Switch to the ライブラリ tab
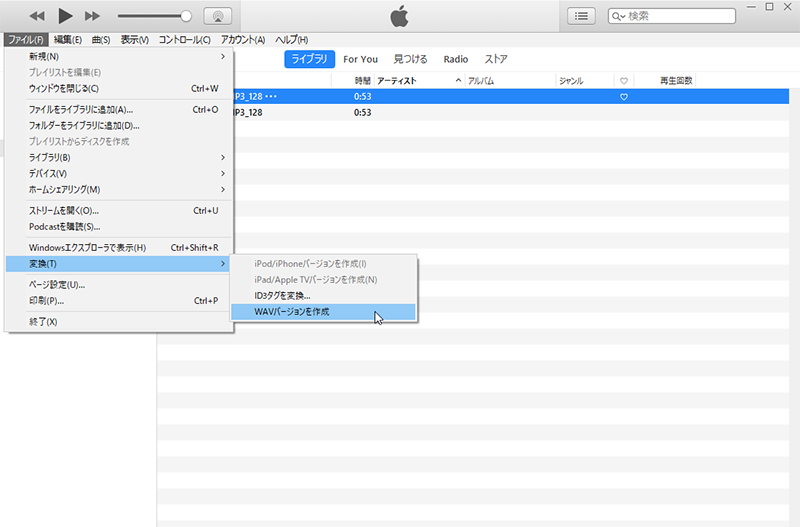This screenshot has width=800, height=527. 309,59
